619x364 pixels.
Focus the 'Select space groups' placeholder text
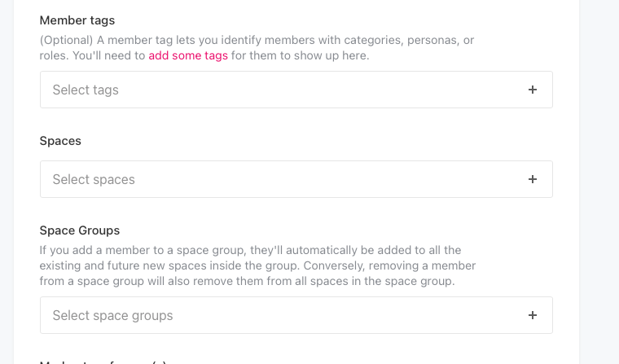click(112, 315)
